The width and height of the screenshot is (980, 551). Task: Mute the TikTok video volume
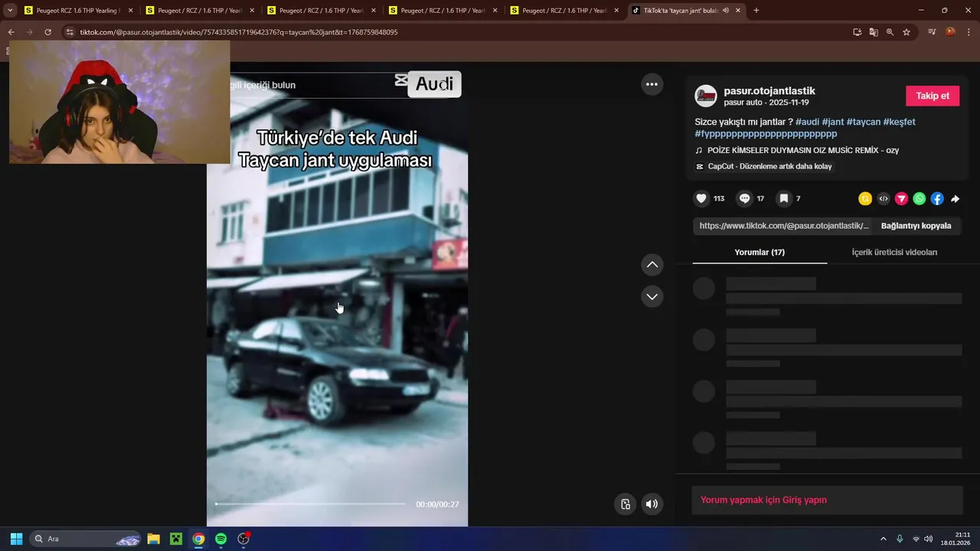tap(652, 504)
